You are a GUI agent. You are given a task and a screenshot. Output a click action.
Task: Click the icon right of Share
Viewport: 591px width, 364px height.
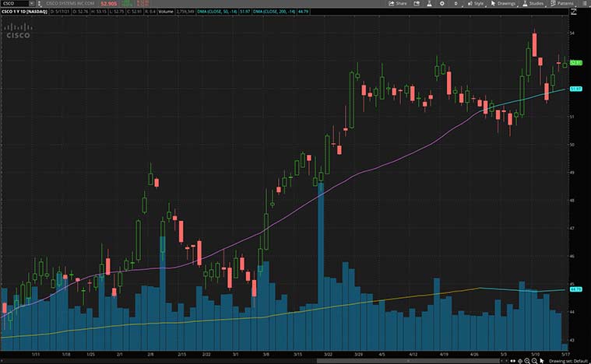tap(419, 4)
